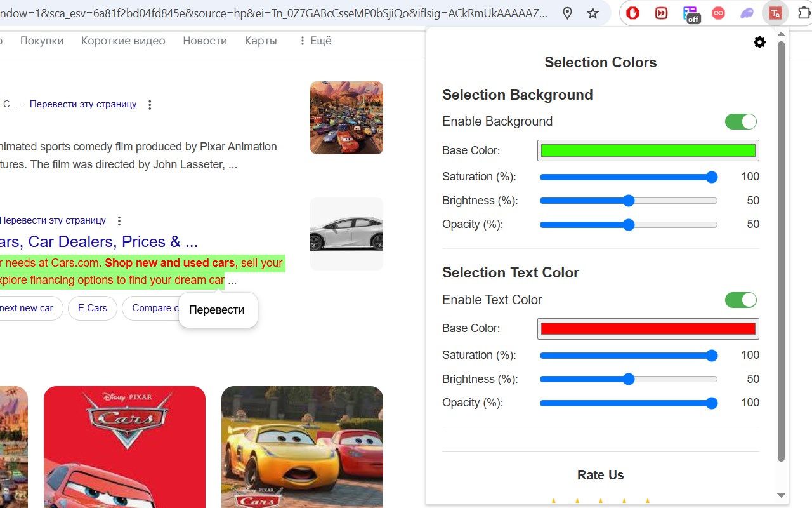812x508 pixels.
Task: Click the 'Selection Text Color' section heading
Action: [x=511, y=272]
